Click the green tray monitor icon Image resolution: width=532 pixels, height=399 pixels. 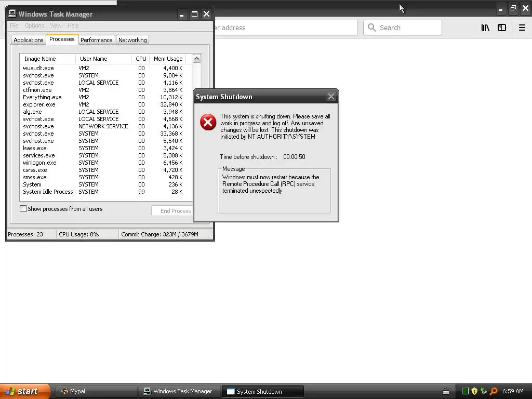[465, 391]
